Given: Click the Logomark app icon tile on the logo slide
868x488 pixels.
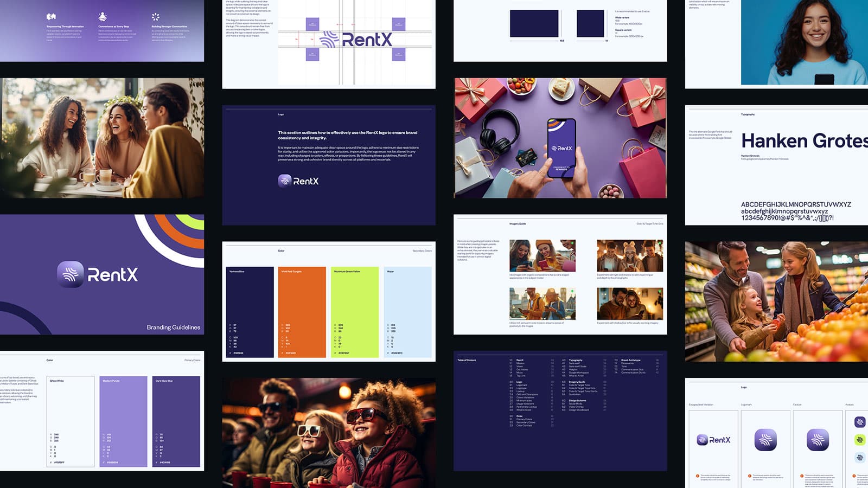Looking at the screenshot, I should (765, 440).
